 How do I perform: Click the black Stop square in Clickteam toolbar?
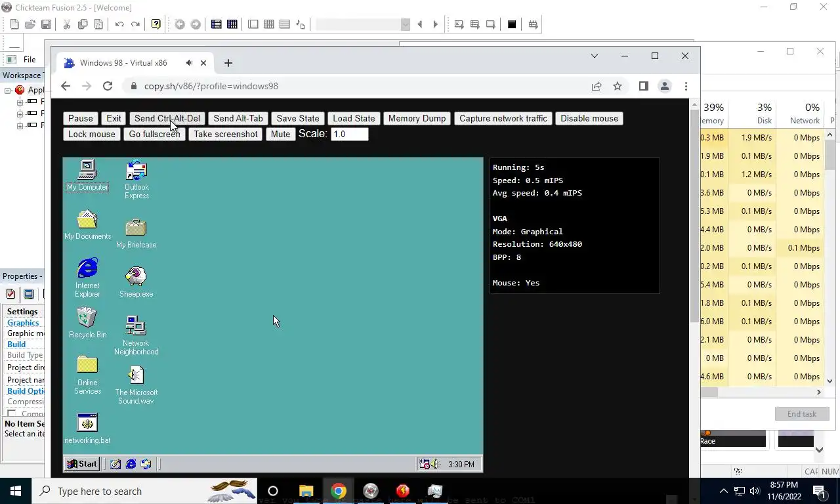point(512,24)
